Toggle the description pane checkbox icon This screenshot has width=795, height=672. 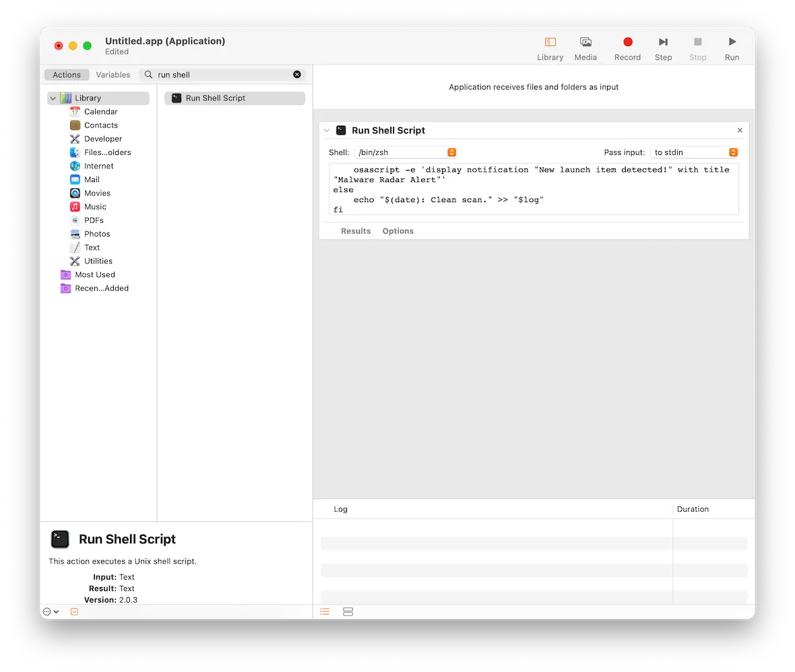point(75,611)
